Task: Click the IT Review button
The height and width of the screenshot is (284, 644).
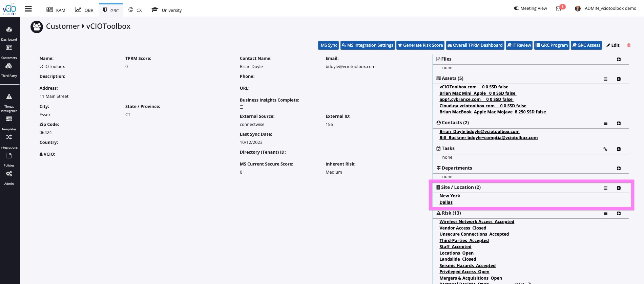Action: point(519,45)
